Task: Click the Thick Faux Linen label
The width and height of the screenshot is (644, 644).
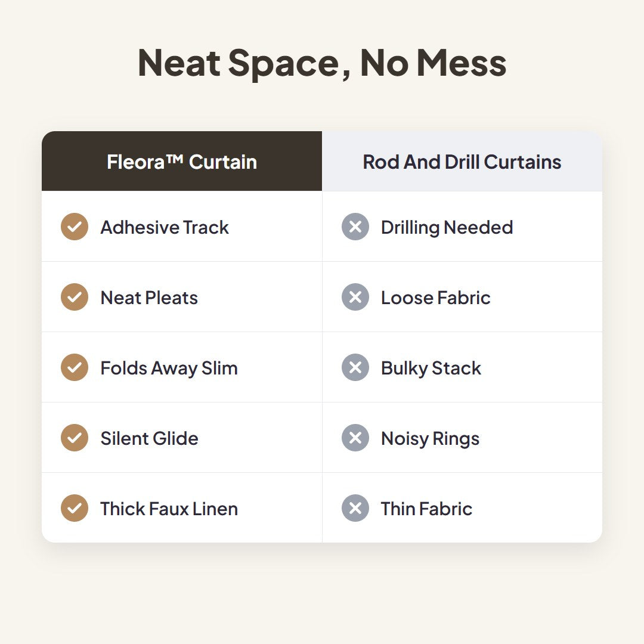Action: click(x=169, y=509)
